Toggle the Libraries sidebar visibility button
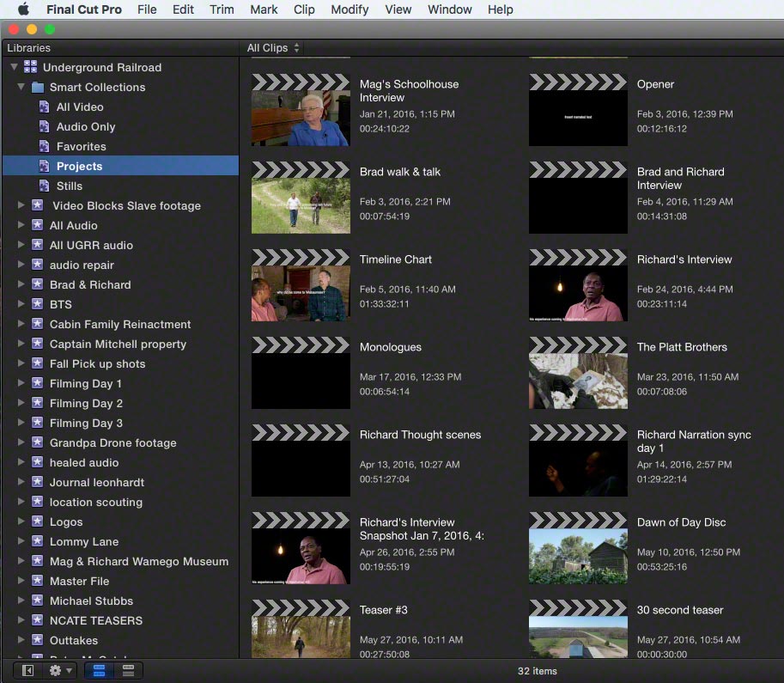The image size is (784, 683). [x=28, y=670]
